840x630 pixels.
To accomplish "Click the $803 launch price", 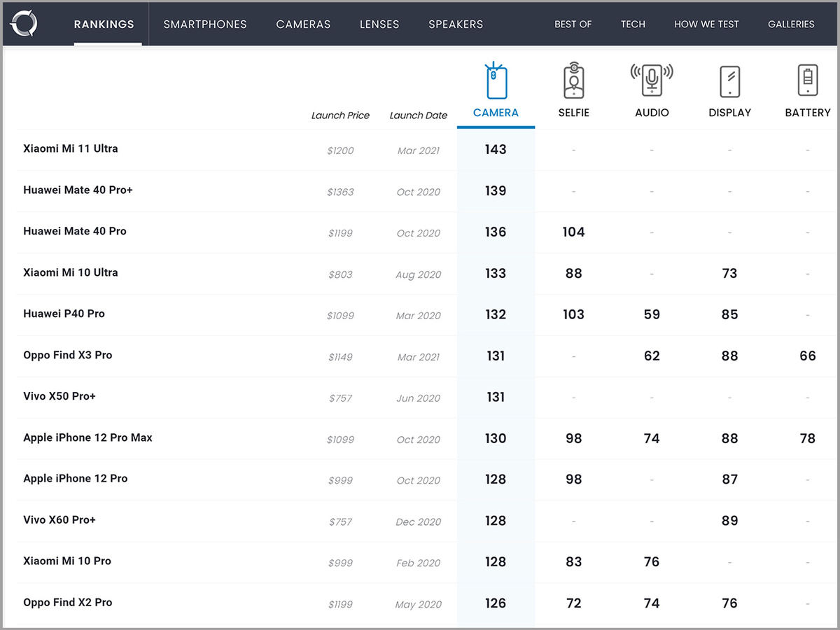I will pyautogui.click(x=340, y=274).
